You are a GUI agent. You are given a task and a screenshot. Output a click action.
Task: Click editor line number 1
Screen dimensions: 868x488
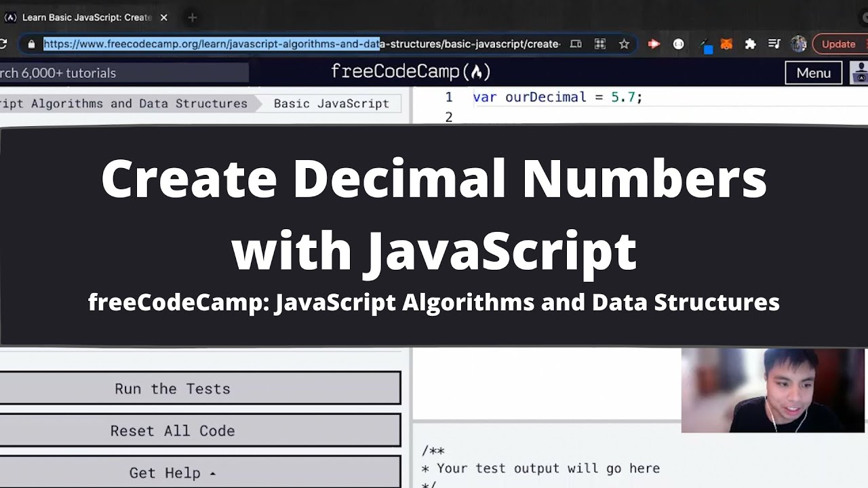pos(448,97)
